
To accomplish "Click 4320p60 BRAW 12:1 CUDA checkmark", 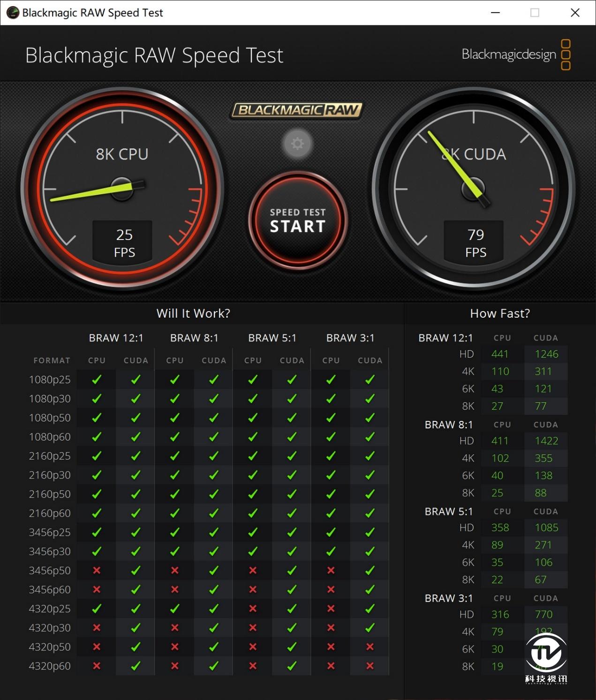I will click(x=136, y=666).
